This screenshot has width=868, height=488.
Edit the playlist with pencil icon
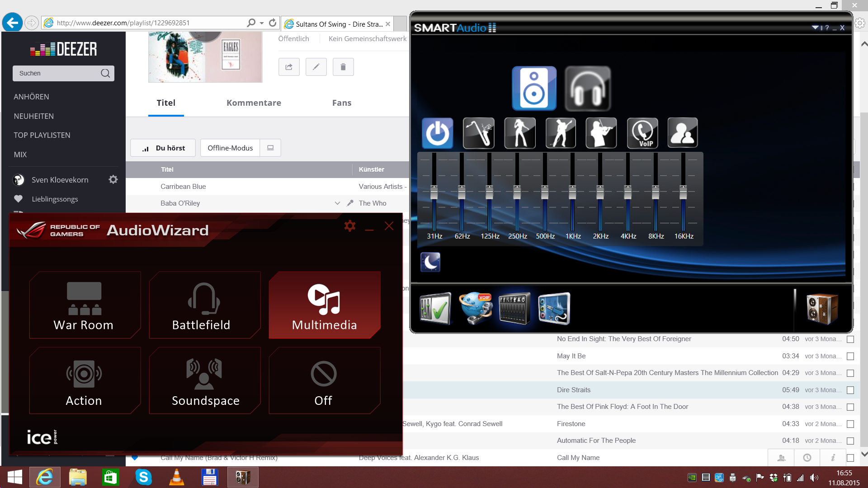coord(316,67)
